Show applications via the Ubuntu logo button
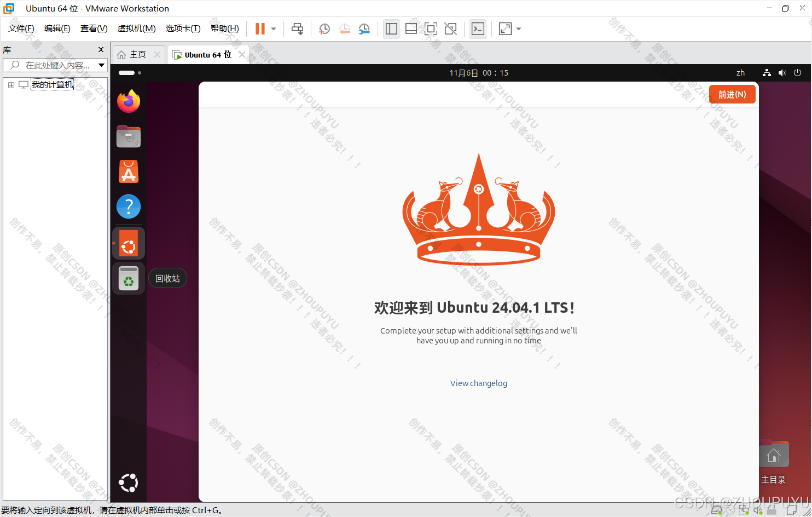Viewport: 812px width, 517px height. 129,483
